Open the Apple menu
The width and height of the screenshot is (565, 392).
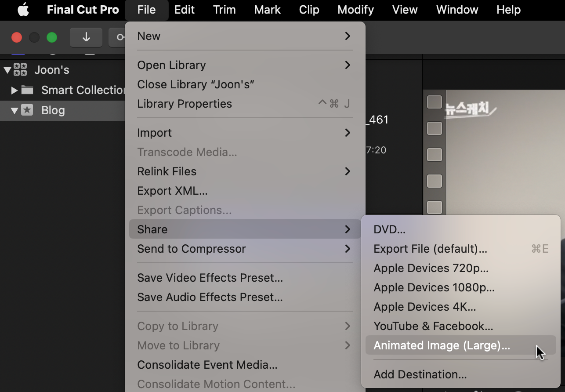[x=23, y=10]
